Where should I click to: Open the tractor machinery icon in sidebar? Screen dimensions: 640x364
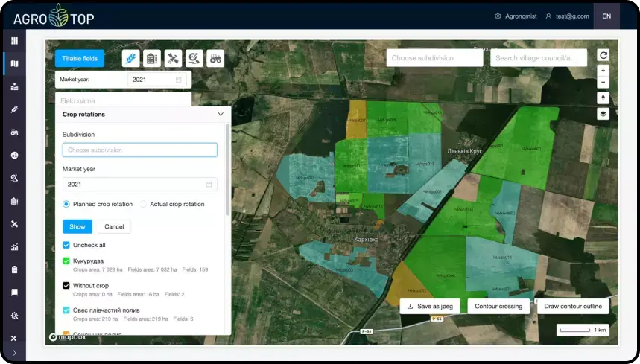pyautogui.click(x=15, y=132)
